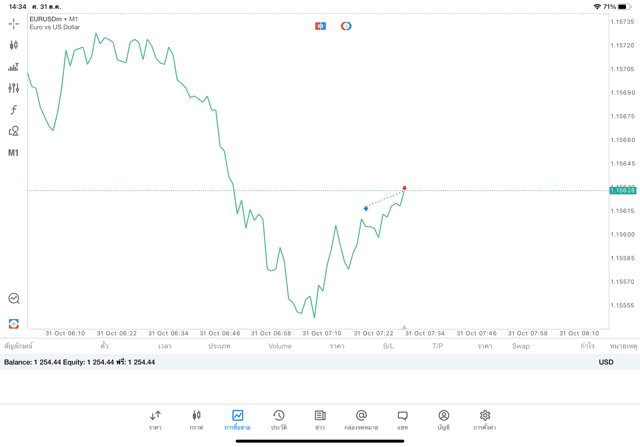Click the S/L column header
The width and height of the screenshot is (640, 447).
[x=388, y=346]
